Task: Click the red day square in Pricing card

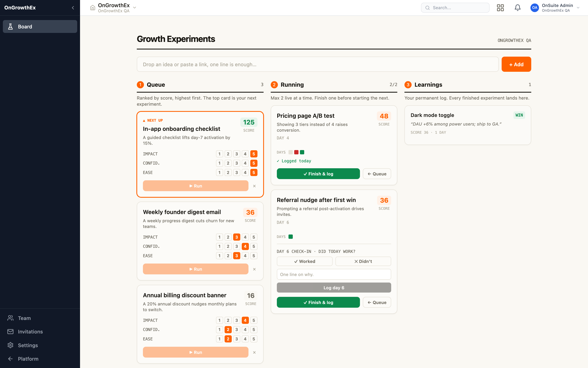Action: point(296,152)
